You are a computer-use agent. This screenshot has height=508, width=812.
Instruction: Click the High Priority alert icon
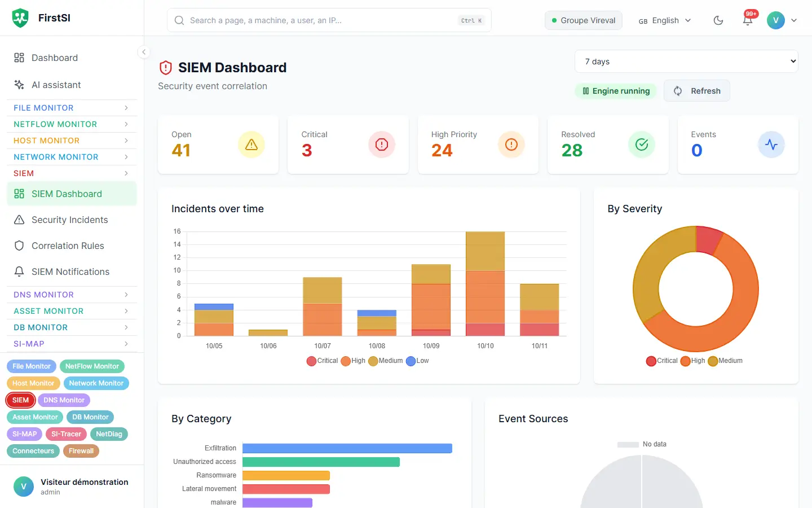(511, 144)
